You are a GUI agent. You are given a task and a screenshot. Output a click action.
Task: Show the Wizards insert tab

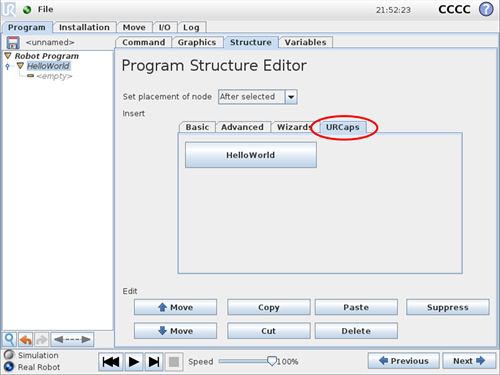294,127
